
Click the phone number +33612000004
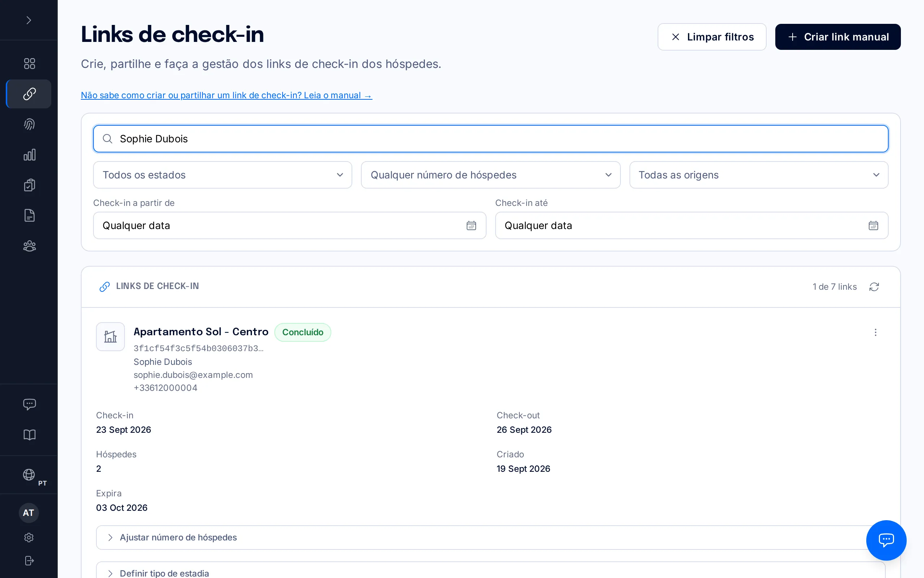[x=165, y=388]
